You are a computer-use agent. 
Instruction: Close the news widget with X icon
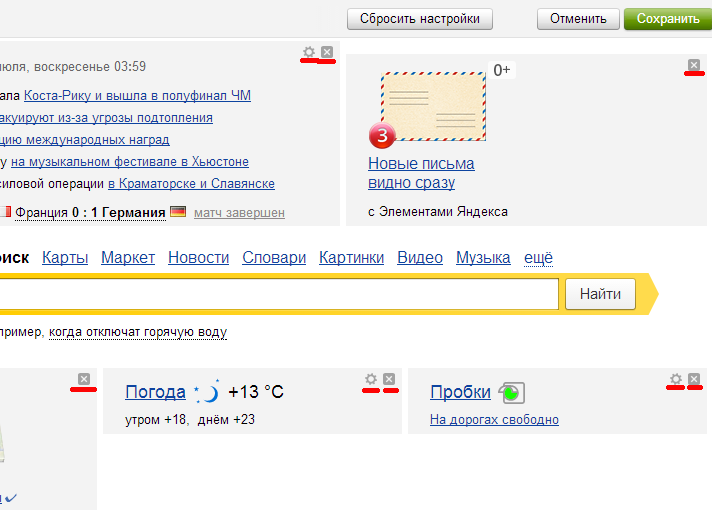coord(327,52)
